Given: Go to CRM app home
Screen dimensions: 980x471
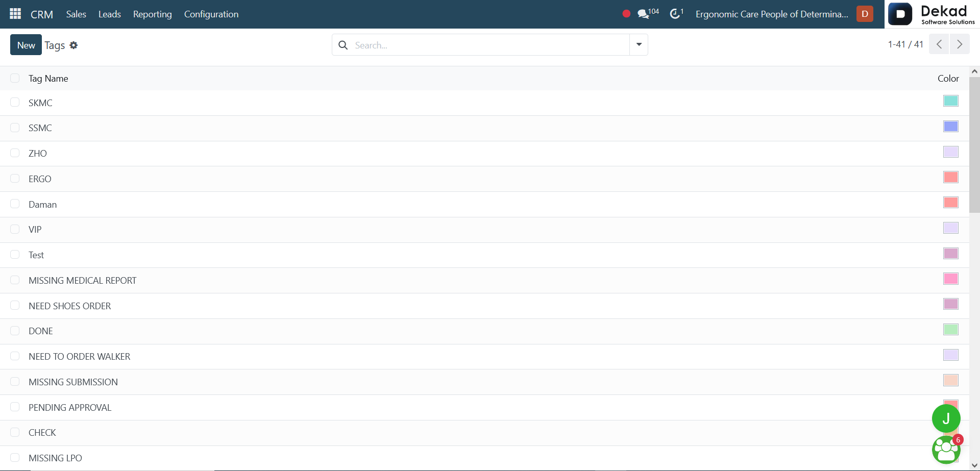Looking at the screenshot, I should 42,14.
